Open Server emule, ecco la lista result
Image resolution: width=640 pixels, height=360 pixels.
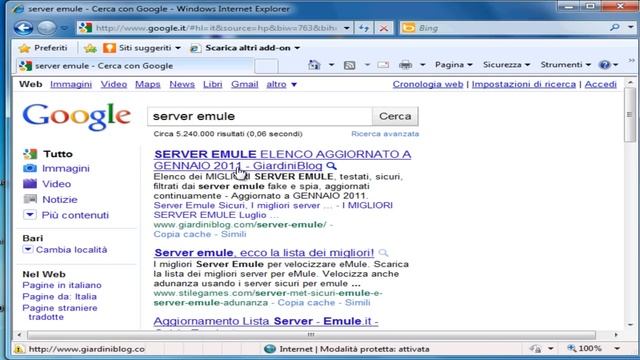pos(264,253)
